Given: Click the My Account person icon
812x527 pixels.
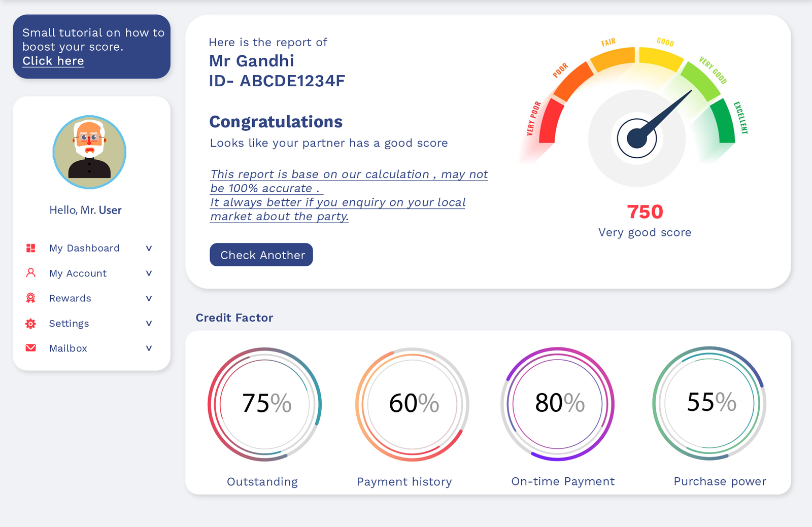Looking at the screenshot, I should coord(31,273).
